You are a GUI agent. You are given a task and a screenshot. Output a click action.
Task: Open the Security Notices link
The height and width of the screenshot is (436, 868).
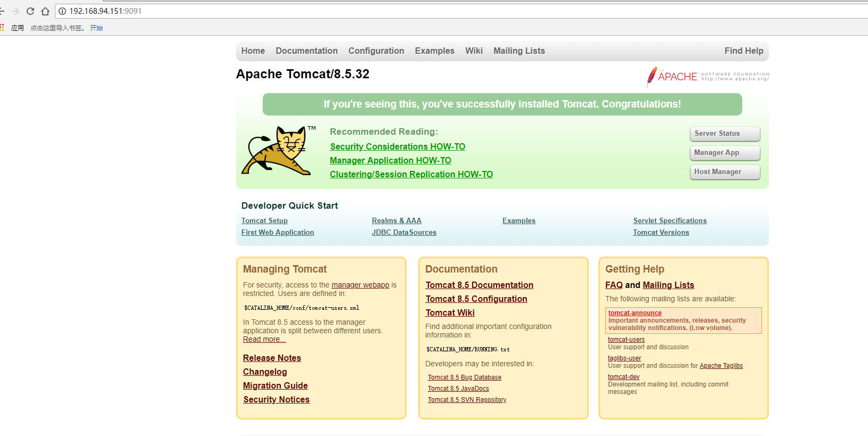click(x=276, y=400)
